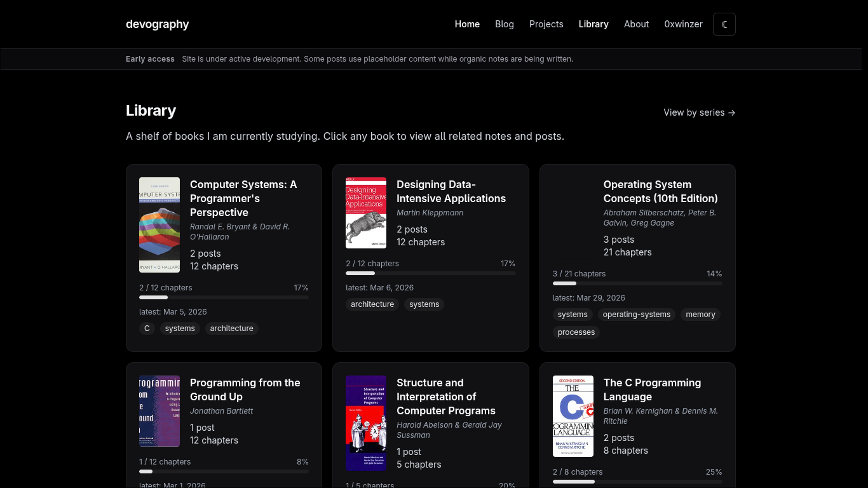This screenshot has height=488, width=868.
Task: Click Programming from the Ground Up title
Action: click(x=245, y=390)
